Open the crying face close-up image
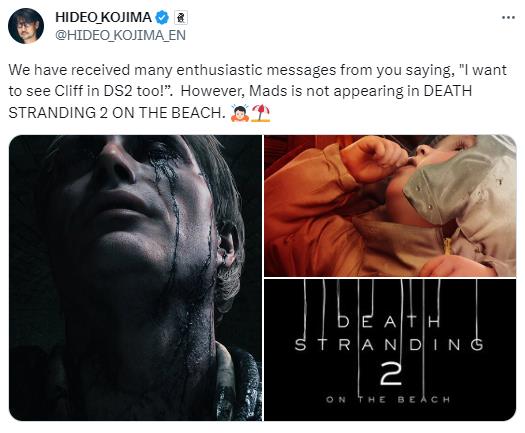The image size is (525, 433). [x=135, y=278]
